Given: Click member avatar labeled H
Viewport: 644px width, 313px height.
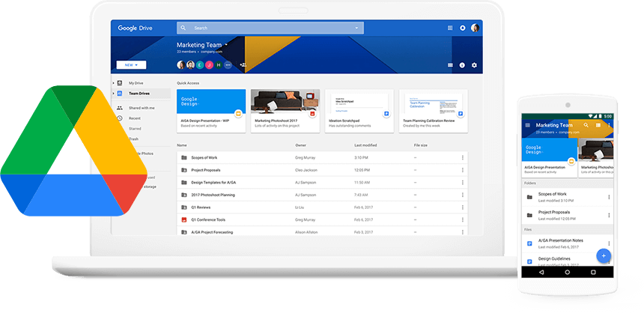Looking at the screenshot, I should click(x=219, y=65).
